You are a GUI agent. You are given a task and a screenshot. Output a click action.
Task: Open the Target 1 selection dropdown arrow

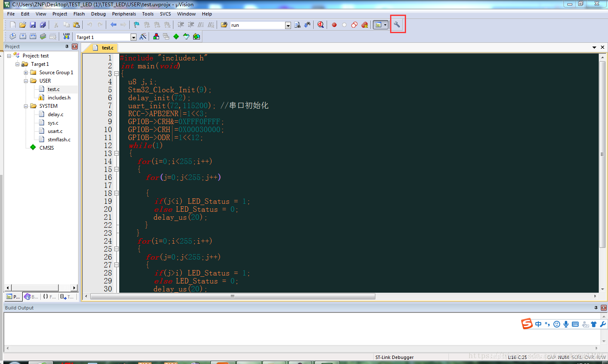point(134,37)
